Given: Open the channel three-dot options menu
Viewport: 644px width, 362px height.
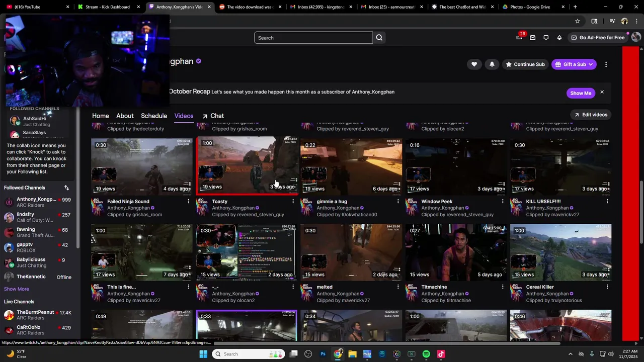Looking at the screenshot, I should coord(606,64).
